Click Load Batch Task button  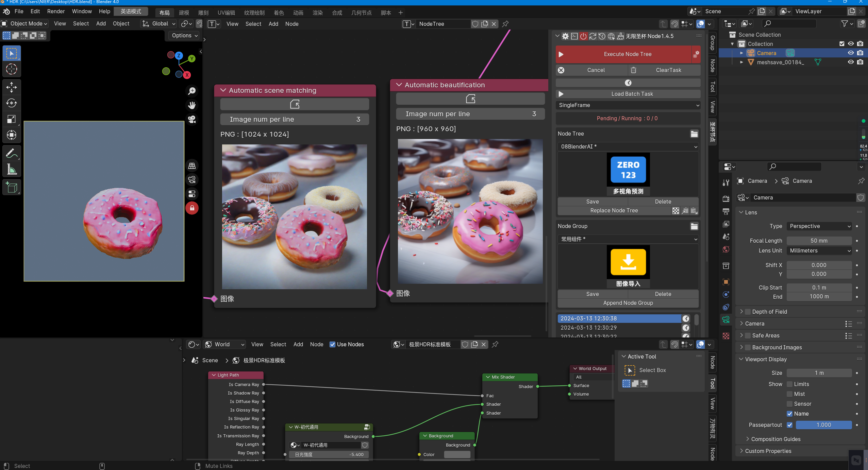(x=628, y=94)
